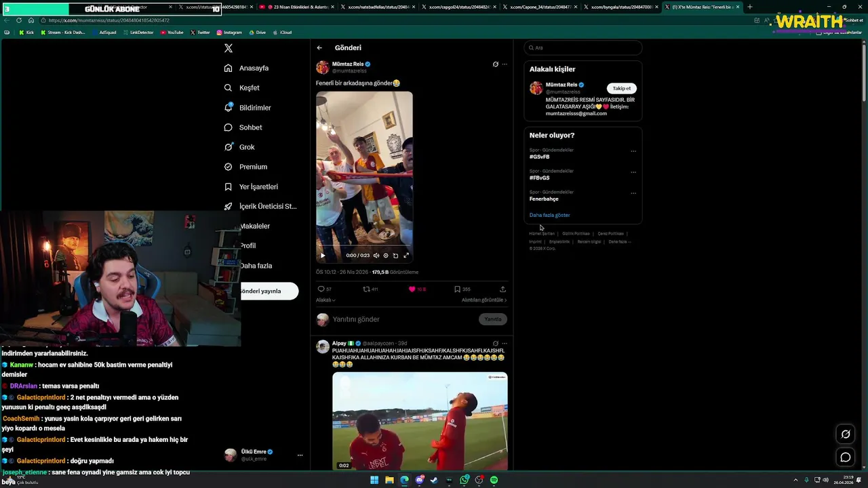Viewport: 868px width, 488px height.
Task: Open Premium in the sidebar
Action: 245,167
